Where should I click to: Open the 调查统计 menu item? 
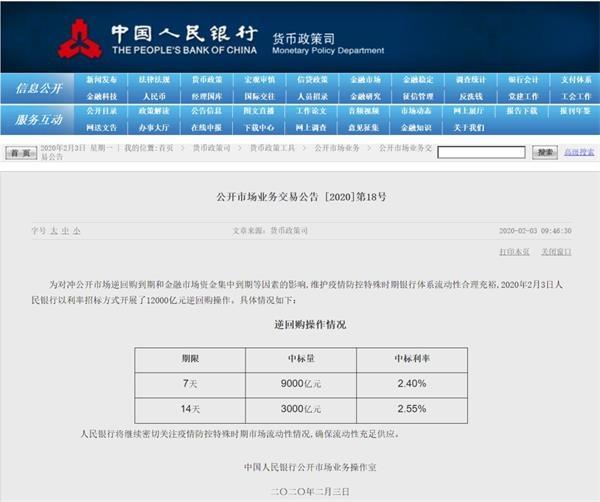(x=471, y=80)
